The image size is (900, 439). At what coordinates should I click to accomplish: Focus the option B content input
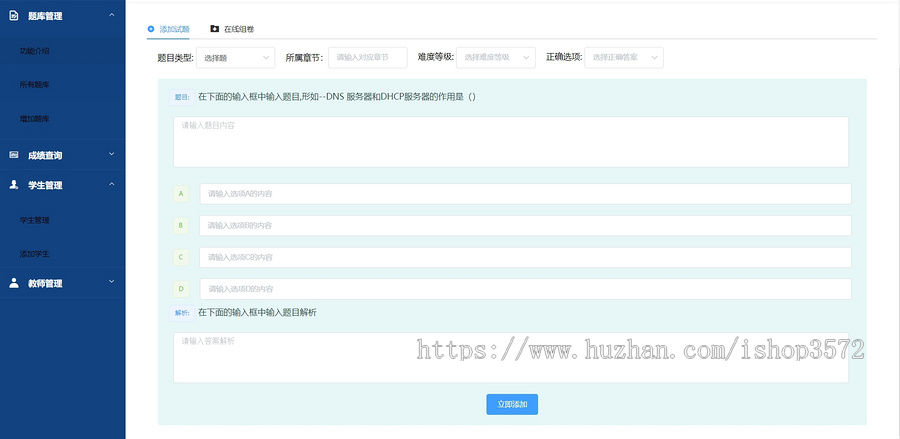tap(525, 226)
